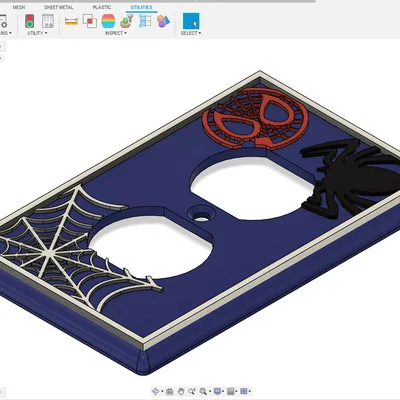Select the red Spider-Man mask body
Viewport: 400px width, 400px height.
255,118
